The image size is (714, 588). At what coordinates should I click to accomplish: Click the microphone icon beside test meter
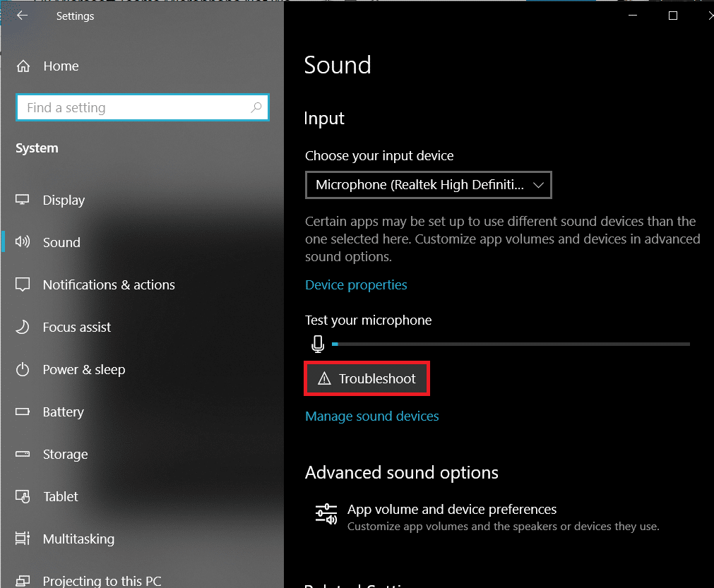pyautogui.click(x=317, y=344)
